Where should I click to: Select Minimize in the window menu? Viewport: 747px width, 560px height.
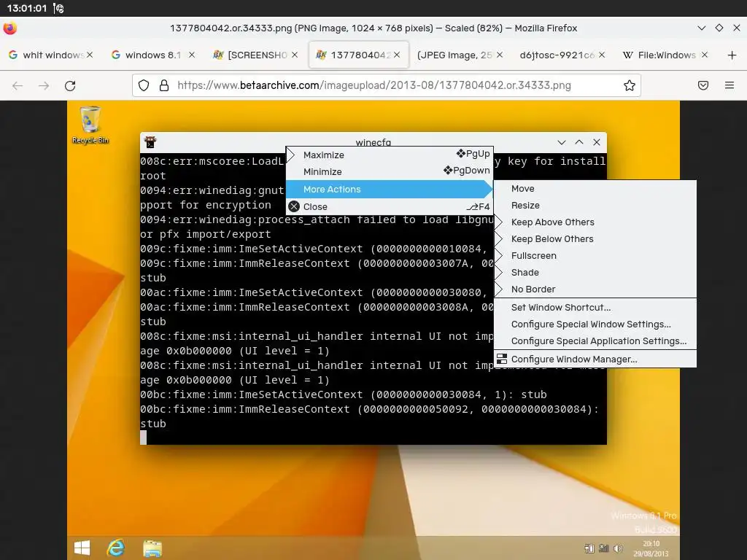click(390, 171)
